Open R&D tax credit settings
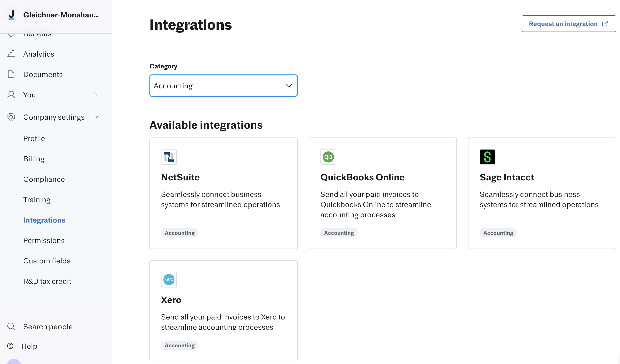 [47, 281]
